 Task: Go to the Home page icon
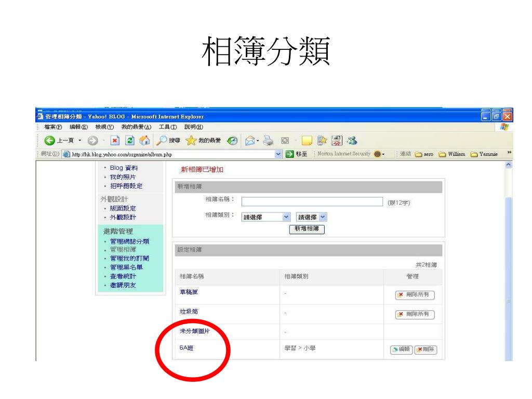coord(144,140)
